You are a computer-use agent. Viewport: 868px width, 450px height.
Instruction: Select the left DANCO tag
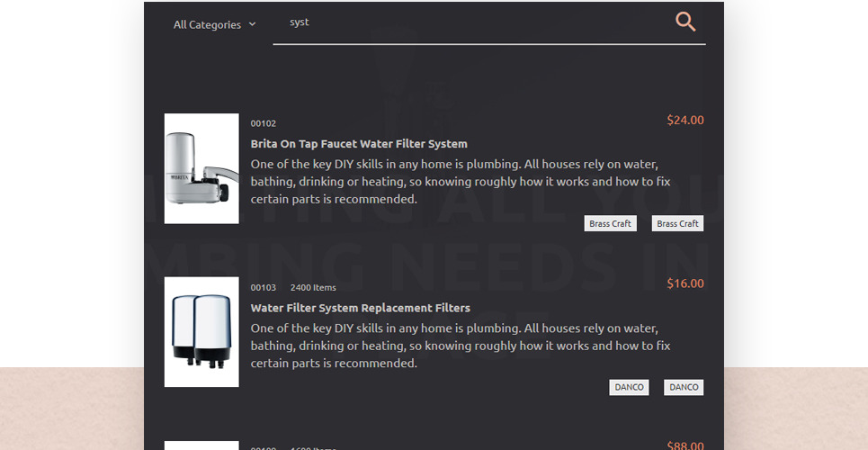tap(629, 388)
